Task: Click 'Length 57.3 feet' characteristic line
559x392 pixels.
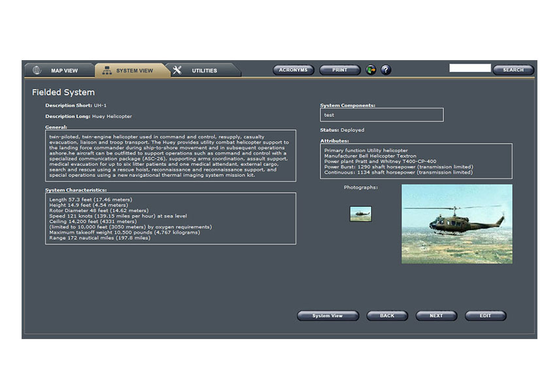Action: (91, 199)
